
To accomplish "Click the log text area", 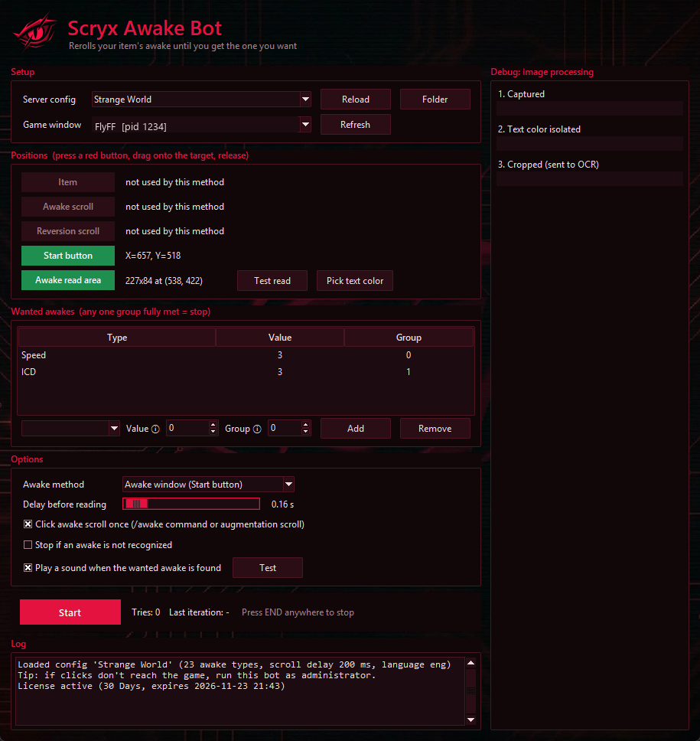I will pos(240,691).
